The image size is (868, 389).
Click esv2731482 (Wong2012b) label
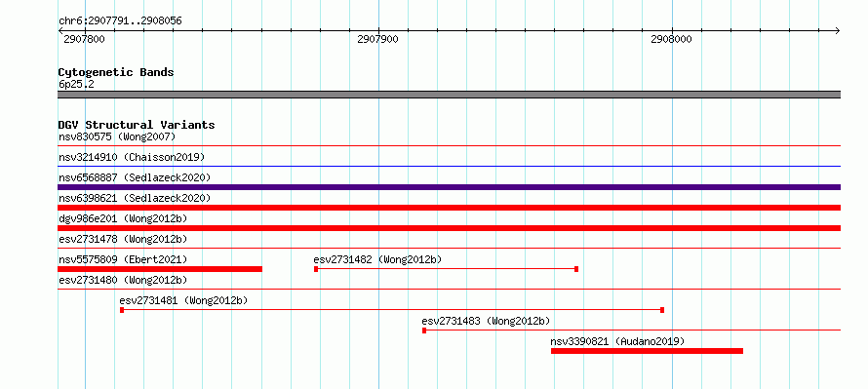[377, 259]
